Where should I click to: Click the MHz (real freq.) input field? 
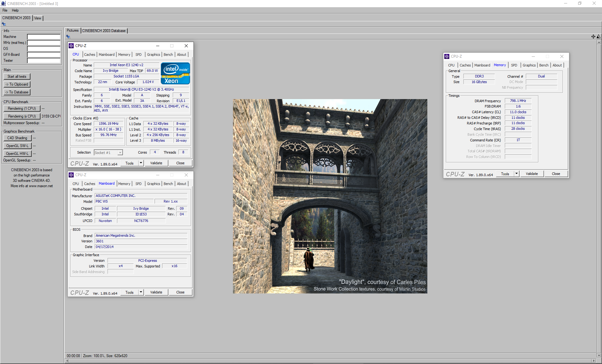coord(44,43)
